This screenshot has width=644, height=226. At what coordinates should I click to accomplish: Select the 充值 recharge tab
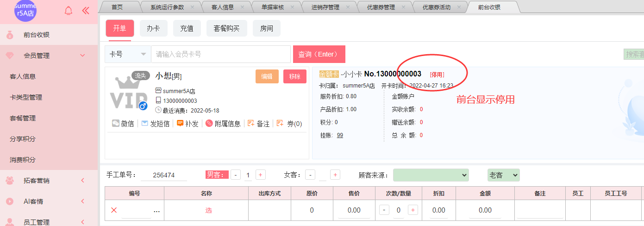pos(187,28)
